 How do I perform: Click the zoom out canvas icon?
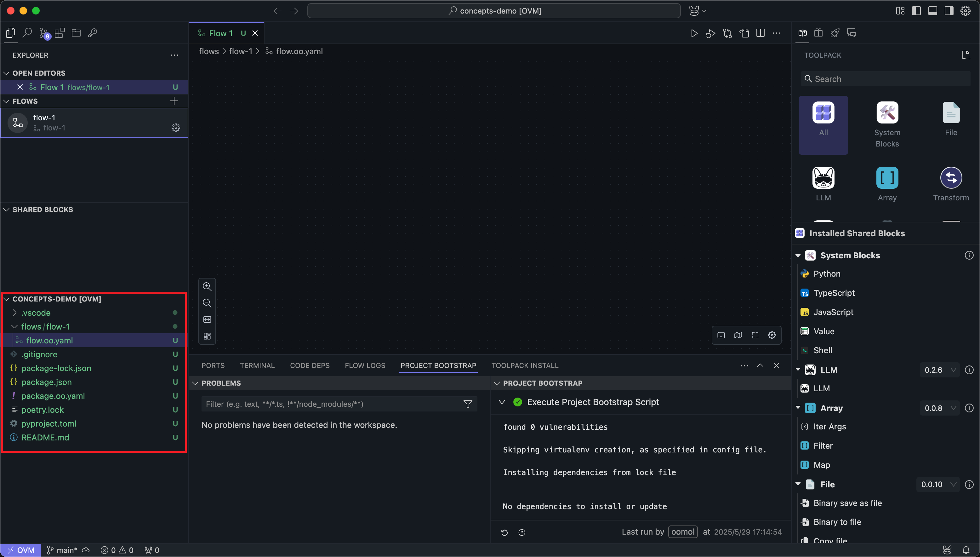[x=207, y=303]
